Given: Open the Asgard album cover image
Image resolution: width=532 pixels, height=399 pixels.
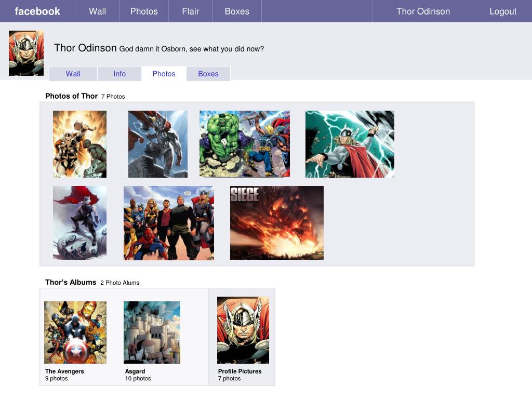Looking at the screenshot, I should (152, 332).
